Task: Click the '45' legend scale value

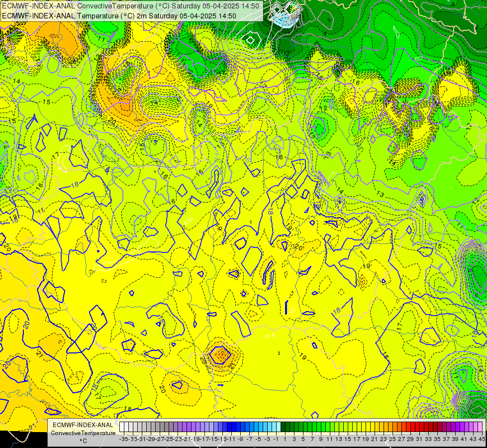Action: pyautogui.click(x=482, y=439)
